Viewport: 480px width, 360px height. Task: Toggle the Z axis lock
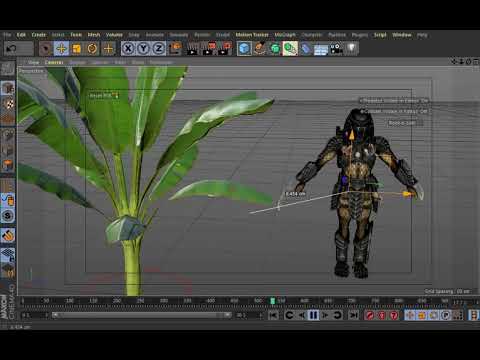pos(159,49)
